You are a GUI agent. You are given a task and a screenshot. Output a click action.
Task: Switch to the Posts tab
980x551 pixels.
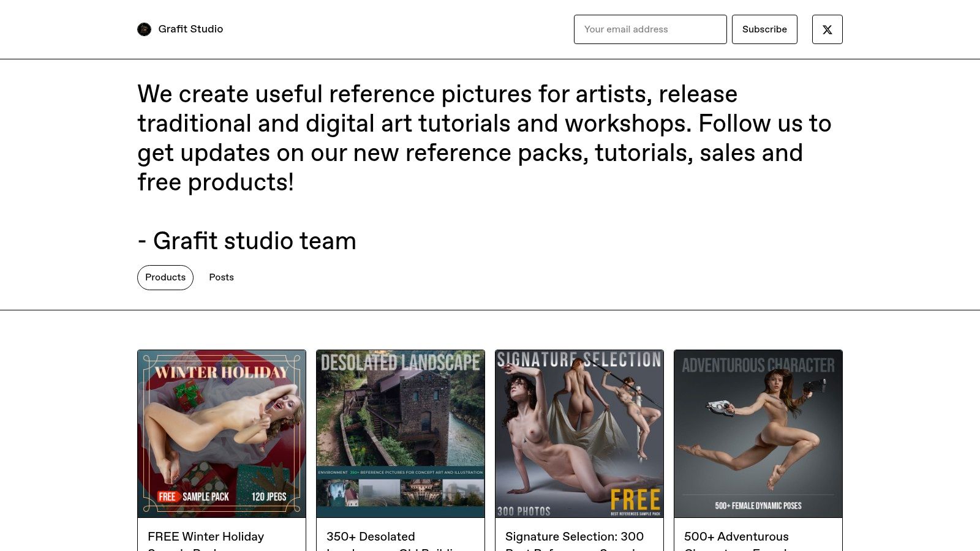pyautogui.click(x=221, y=277)
